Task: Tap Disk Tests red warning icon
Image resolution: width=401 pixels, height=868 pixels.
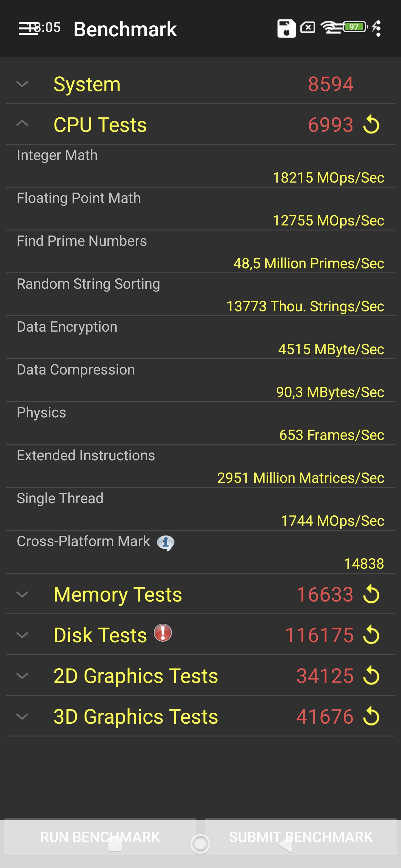Action: point(163,633)
